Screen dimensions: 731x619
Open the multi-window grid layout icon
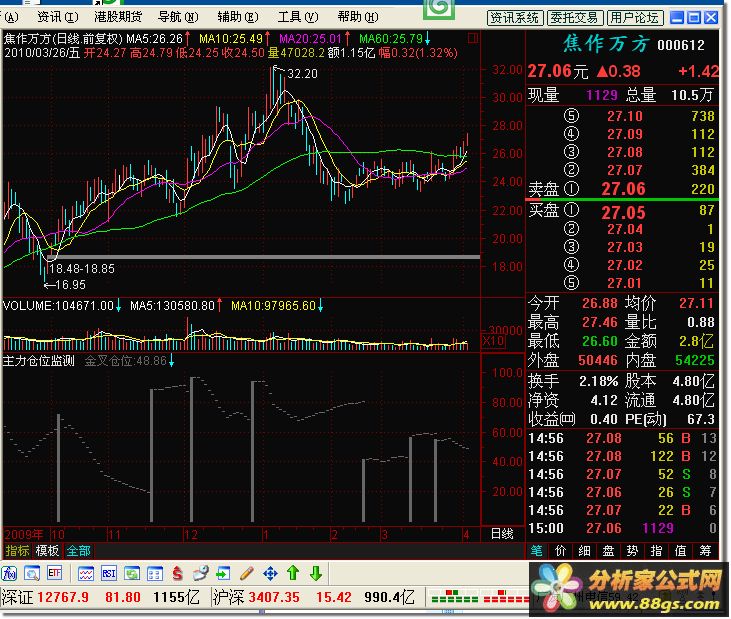[154, 574]
